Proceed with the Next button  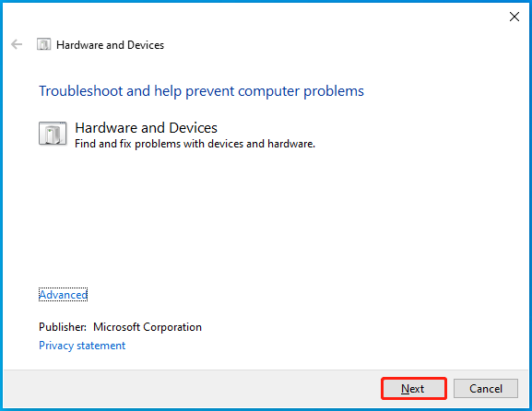(413, 389)
